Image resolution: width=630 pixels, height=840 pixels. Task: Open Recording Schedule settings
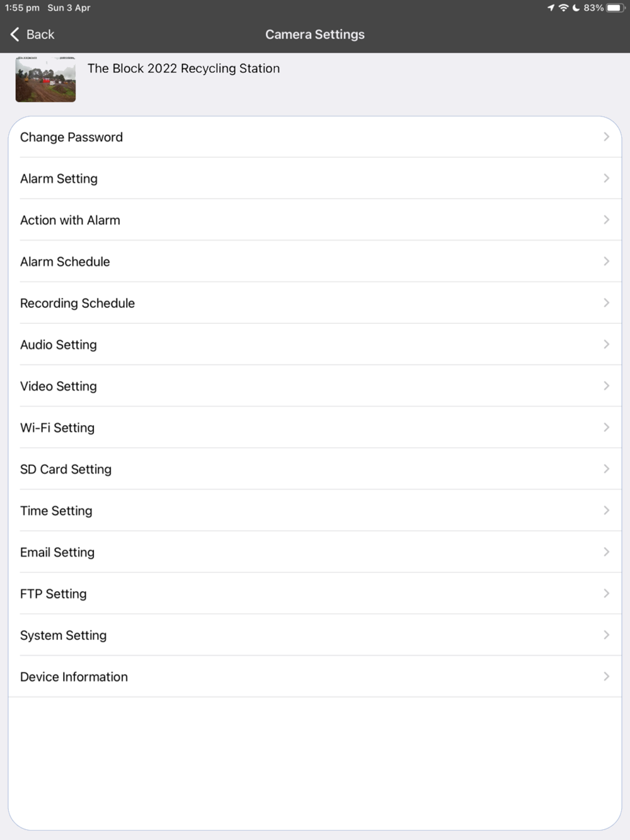pyautogui.click(x=77, y=303)
